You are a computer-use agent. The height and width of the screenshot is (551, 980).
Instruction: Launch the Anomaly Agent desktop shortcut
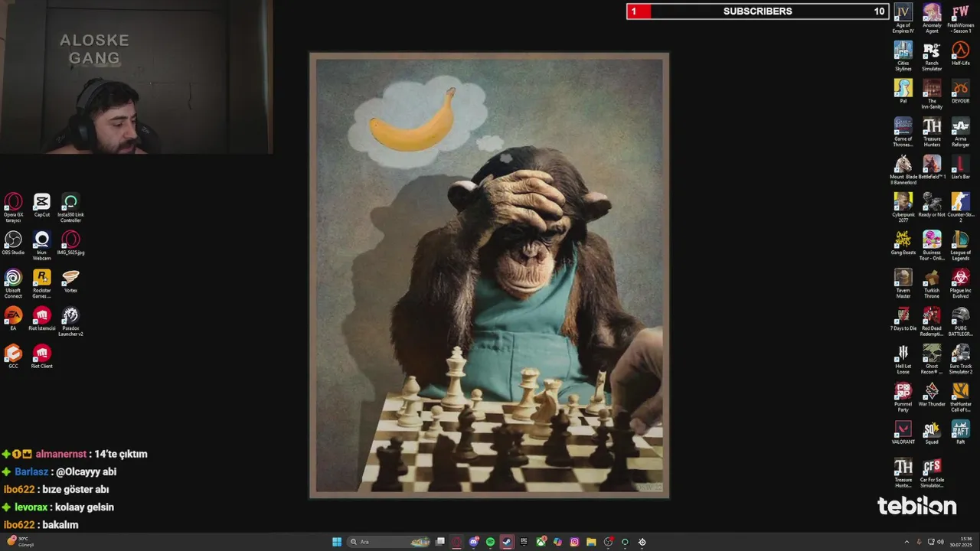coord(932,18)
